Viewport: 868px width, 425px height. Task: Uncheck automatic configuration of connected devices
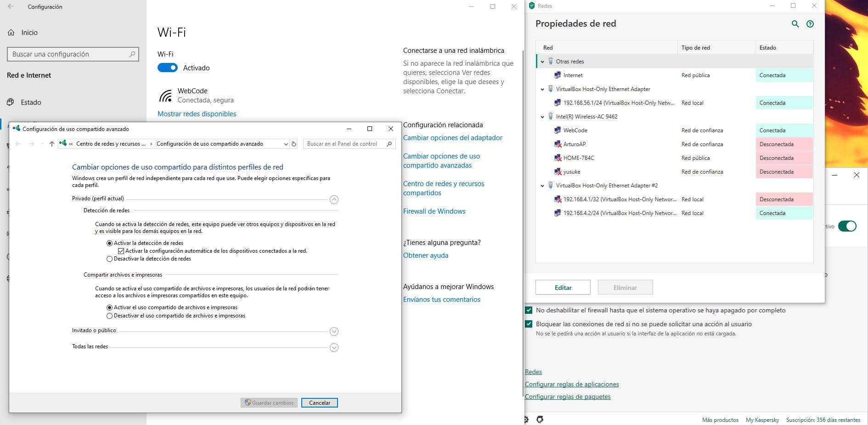click(121, 251)
